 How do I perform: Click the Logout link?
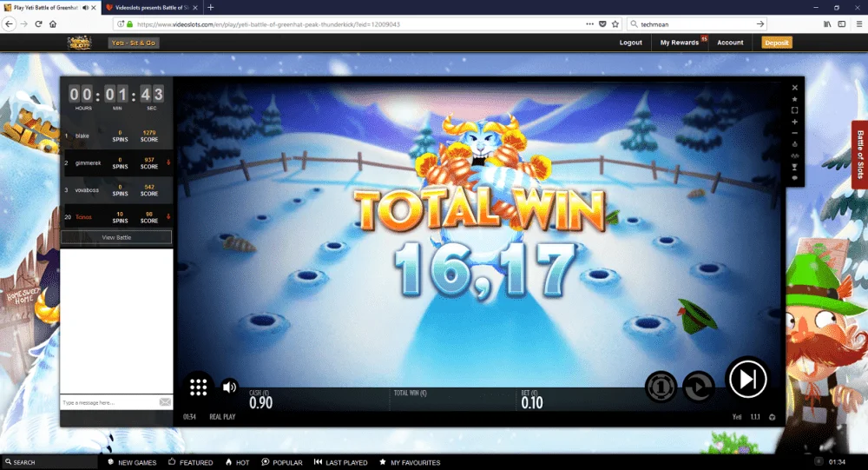tap(630, 43)
